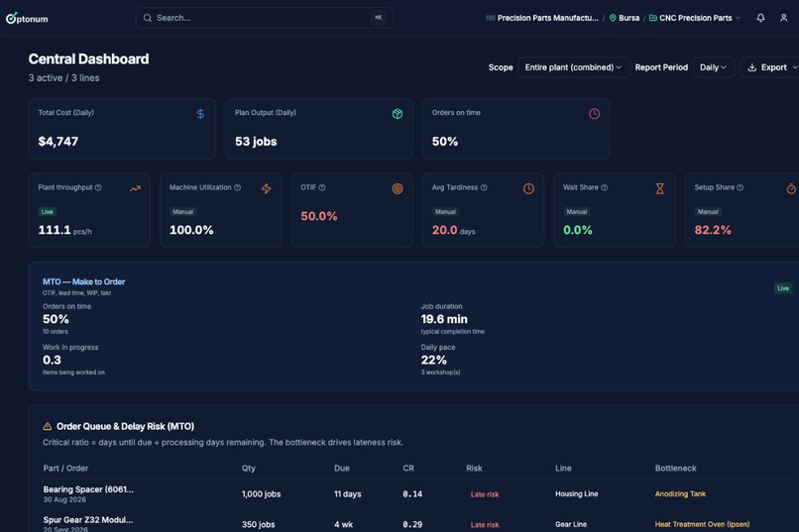Sort by the CR column header
Screen dimensions: 799x532
pos(408,468)
